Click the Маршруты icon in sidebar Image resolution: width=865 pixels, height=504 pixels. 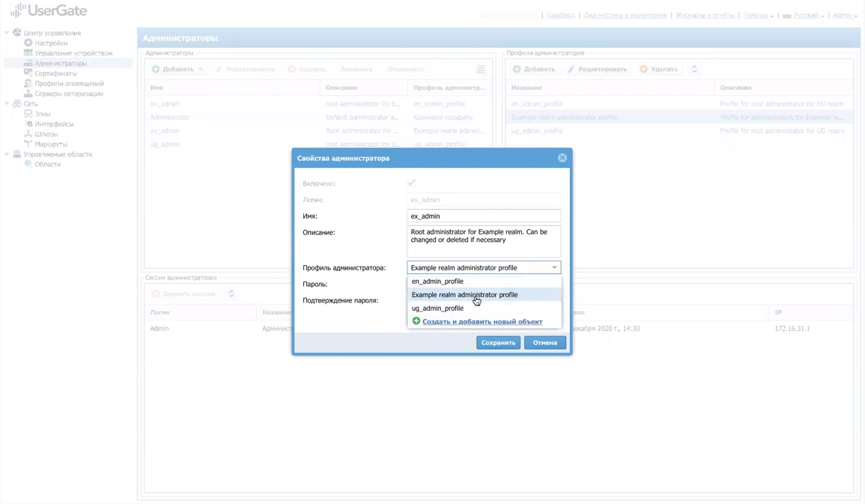28,143
